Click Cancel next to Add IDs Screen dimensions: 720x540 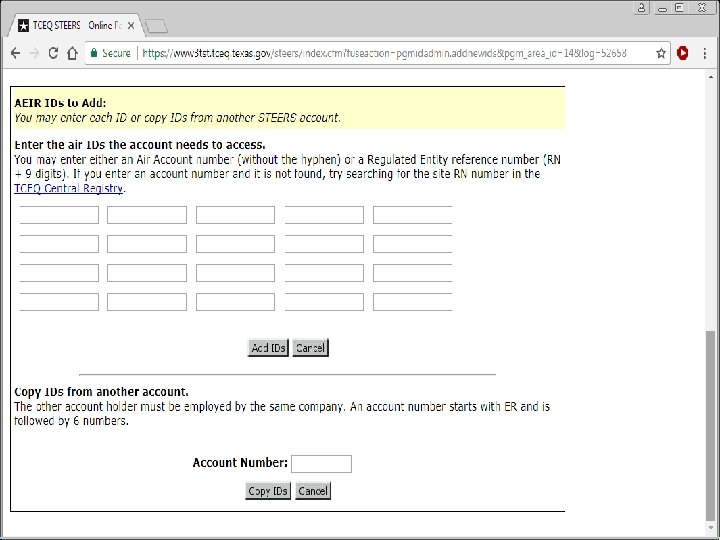pos(310,348)
